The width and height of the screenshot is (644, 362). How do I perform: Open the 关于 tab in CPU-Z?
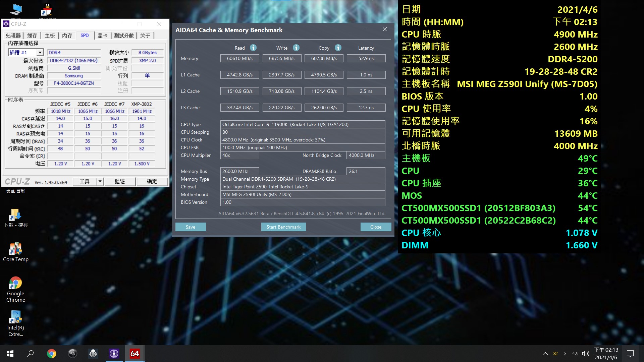pyautogui.click(x=145, y=36)
